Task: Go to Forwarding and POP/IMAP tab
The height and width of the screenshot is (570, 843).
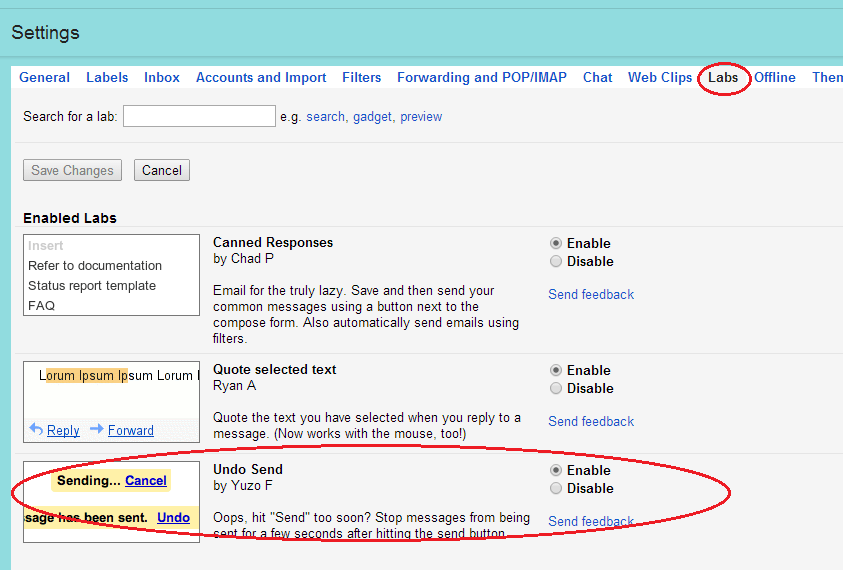Action: coord(481,77)
